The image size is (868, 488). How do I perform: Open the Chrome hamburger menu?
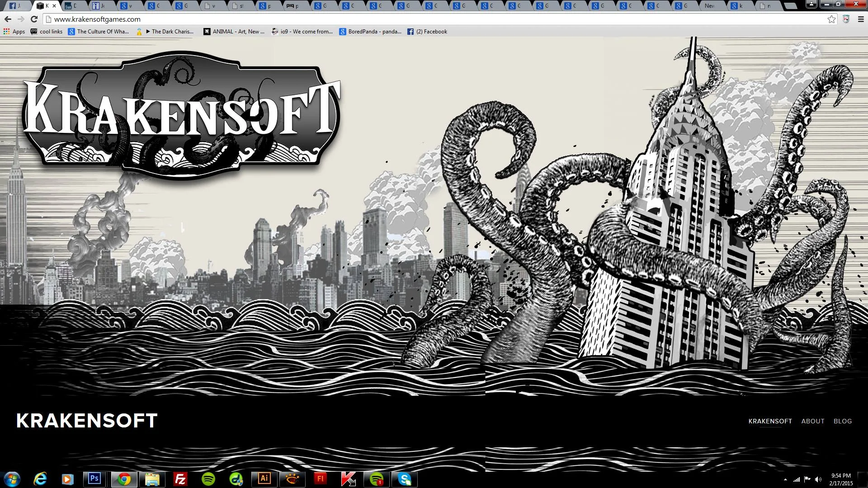click(x=861, y=19)
